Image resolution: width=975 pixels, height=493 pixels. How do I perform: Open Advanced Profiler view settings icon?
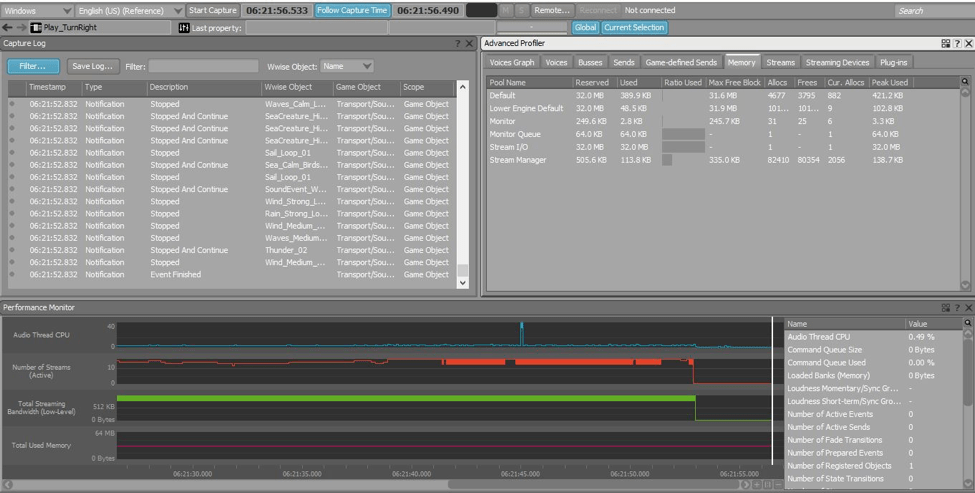click(x=945, y=44)
